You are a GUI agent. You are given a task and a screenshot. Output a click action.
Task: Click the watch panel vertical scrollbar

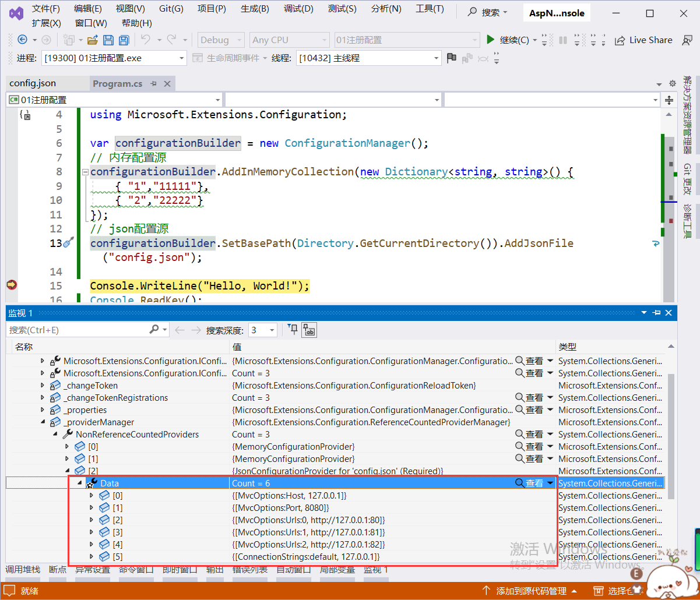[671, 437]
